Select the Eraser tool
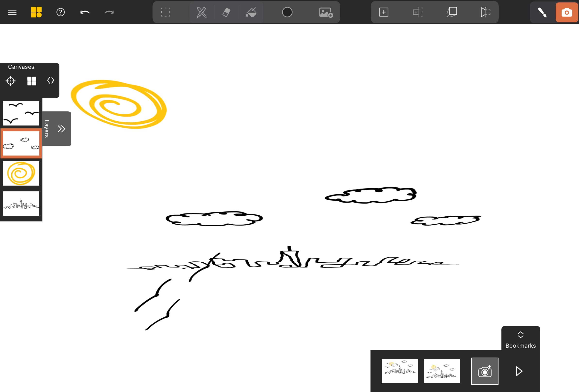579x392 pixels. click(226, 12)
